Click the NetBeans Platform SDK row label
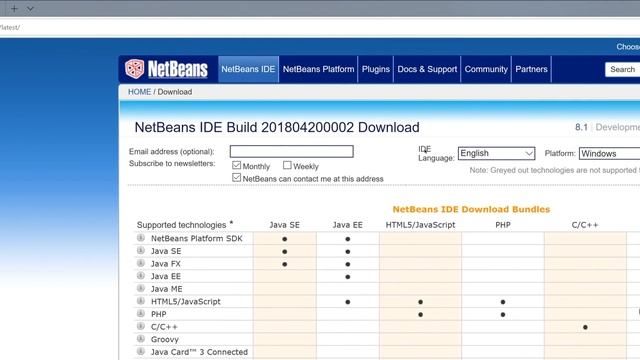 click(x=197, y=238)
